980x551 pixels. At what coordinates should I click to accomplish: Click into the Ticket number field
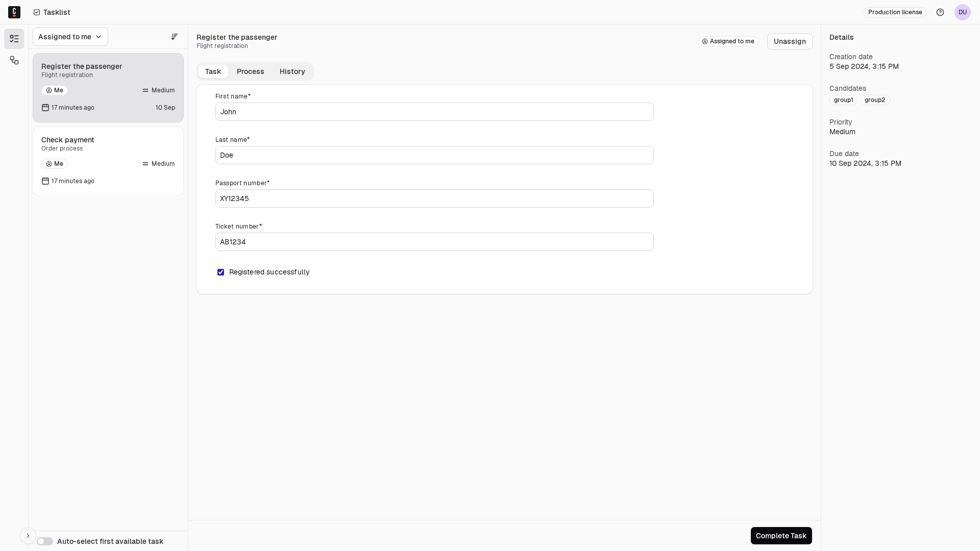point(434,242)
